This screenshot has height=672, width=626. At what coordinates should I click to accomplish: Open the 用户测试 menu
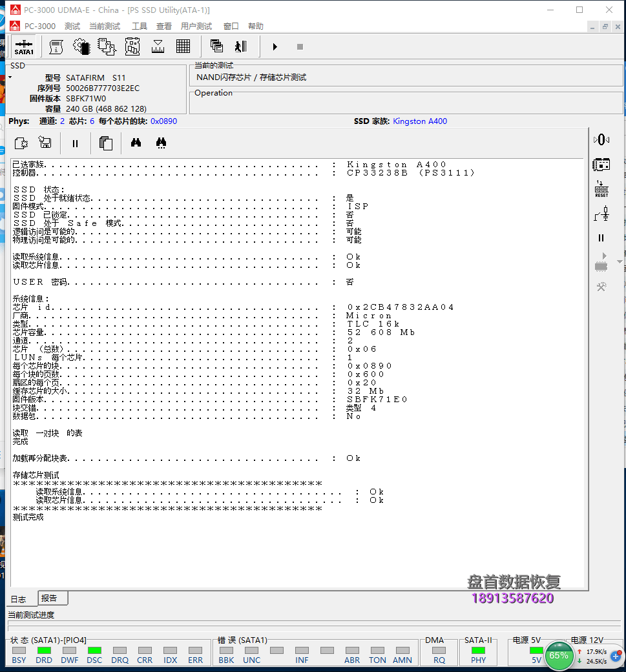[196, 26]
